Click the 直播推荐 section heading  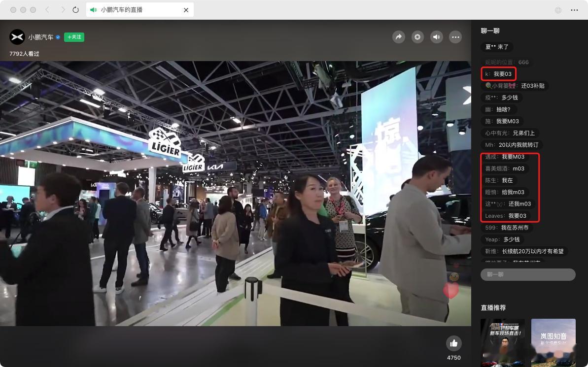(493, 307)
